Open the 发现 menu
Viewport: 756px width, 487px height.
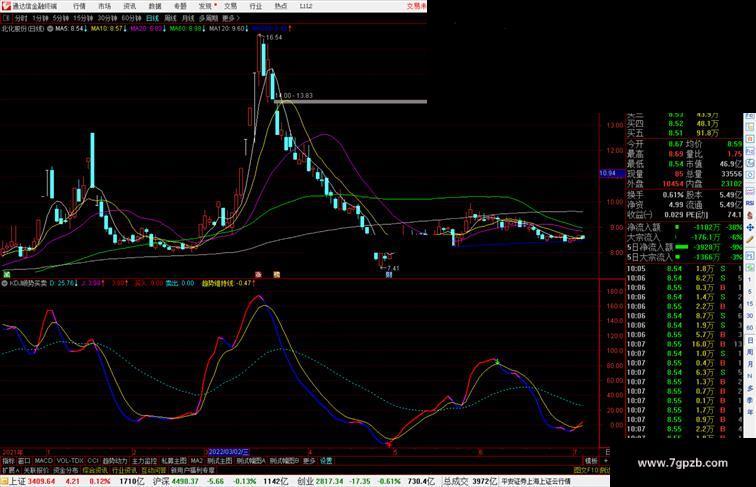[x=205, y=6]
